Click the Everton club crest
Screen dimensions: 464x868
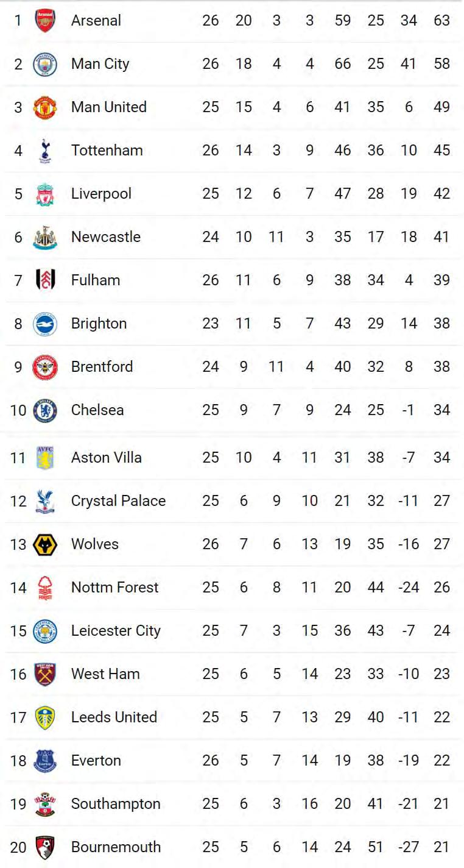[x=45, y=761]
